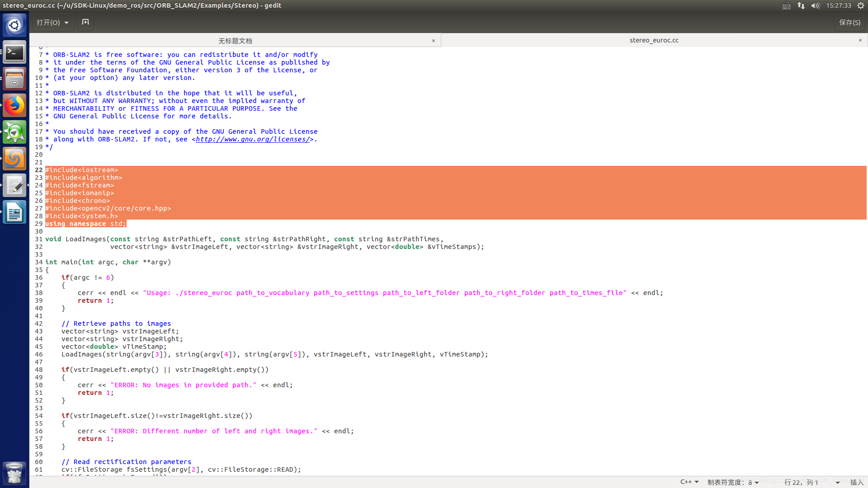Switch to the stereo_euroc.cc tab
This screenshot has width=868, height=488.
click(655, 40)
